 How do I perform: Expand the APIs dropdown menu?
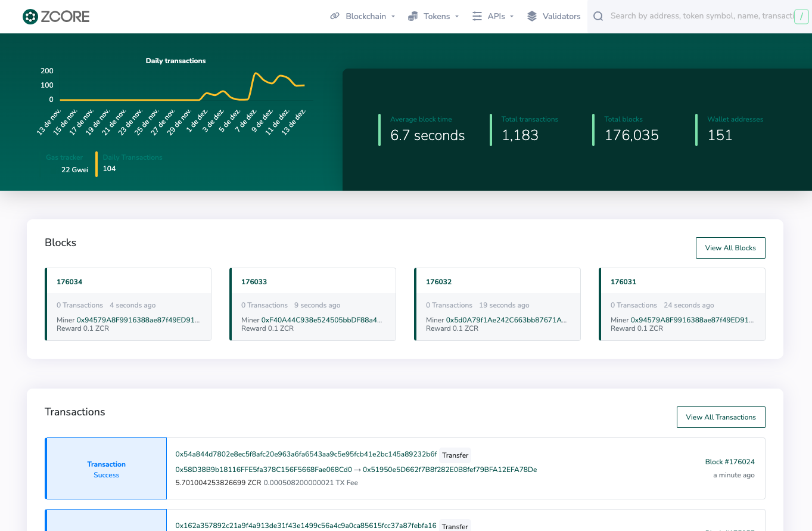pyautogui.click(x=500, y=17)
